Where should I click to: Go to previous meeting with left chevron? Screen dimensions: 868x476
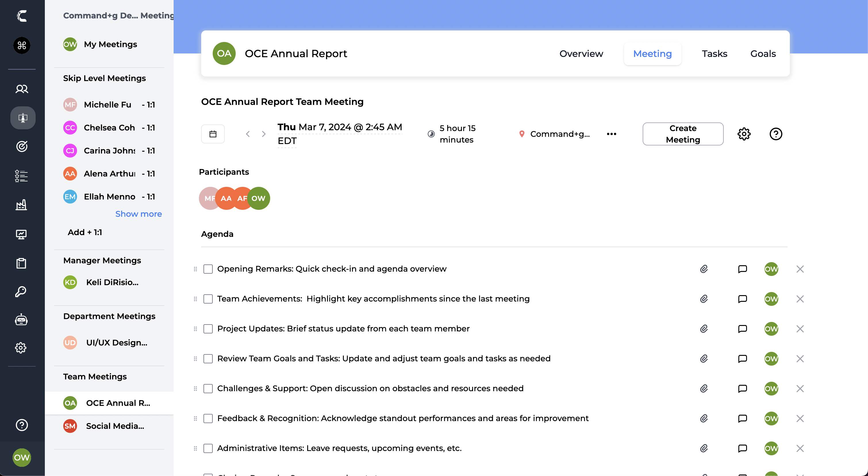[248, 134]
